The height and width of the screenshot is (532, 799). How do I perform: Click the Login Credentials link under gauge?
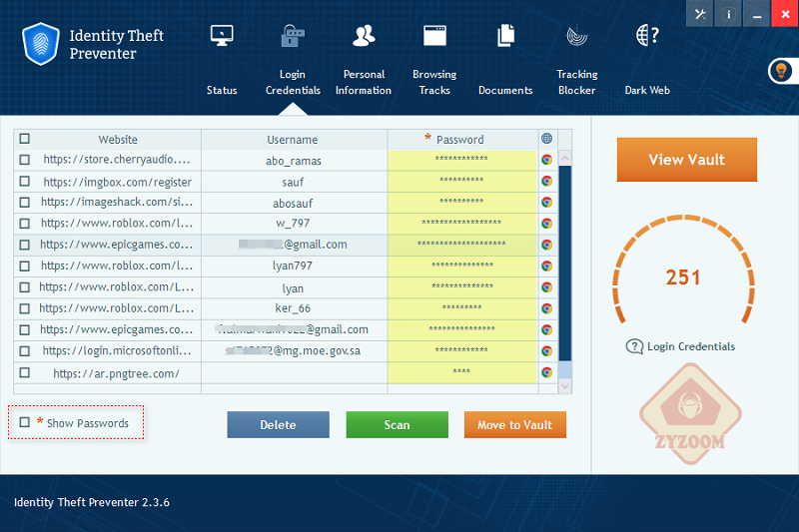click(691, 346)
